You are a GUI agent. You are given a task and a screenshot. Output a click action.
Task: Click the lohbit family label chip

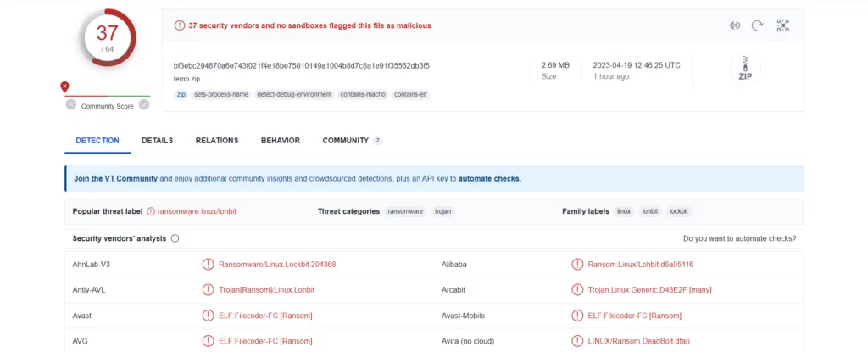[650, 211]
